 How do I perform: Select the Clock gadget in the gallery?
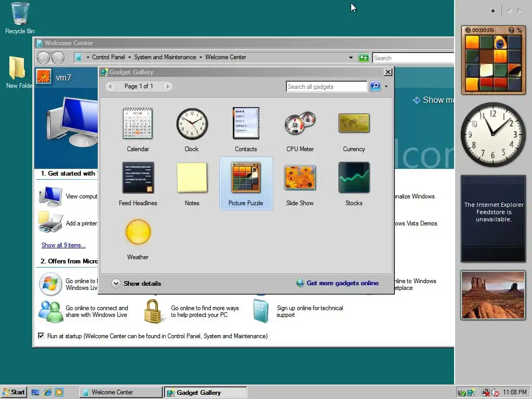tap(192, 124)
